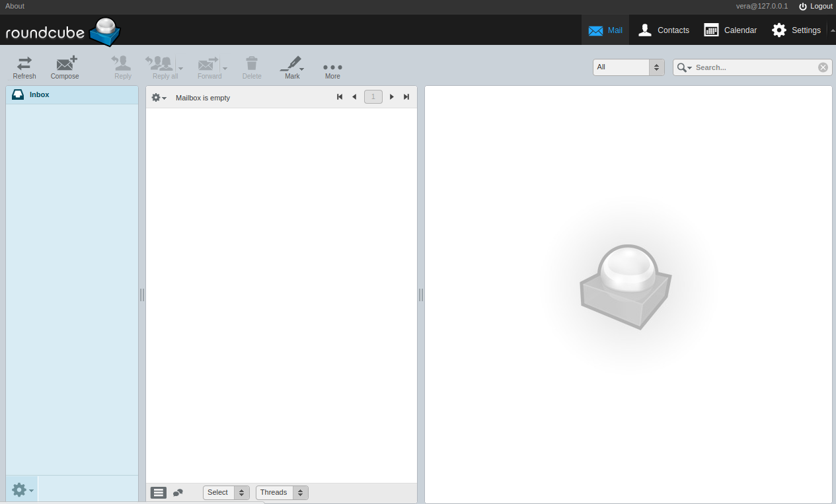Go to previous page of messages
The height and width of the screenshot is (504, 836).
[x=354, y=97]
